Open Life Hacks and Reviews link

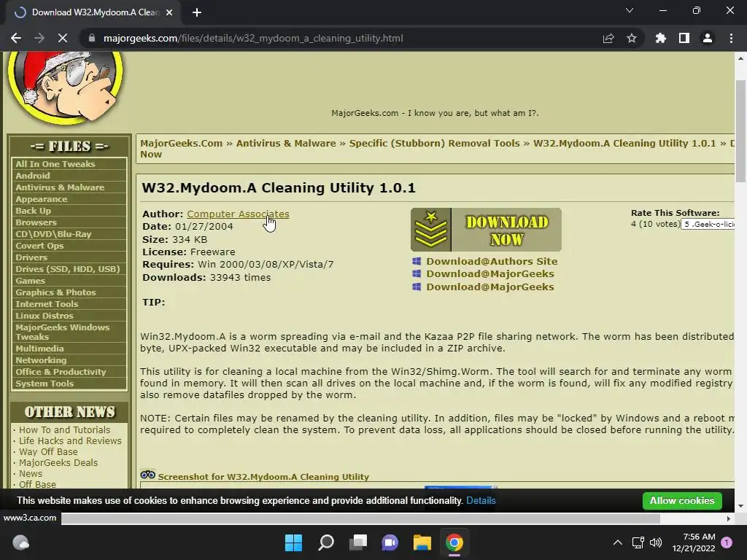70,441
